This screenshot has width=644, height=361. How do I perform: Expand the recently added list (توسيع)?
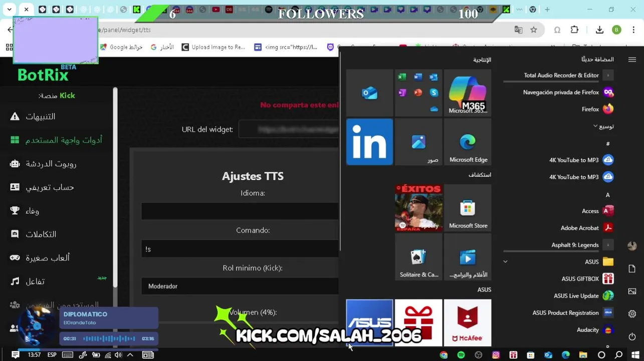tap(603, 126)
